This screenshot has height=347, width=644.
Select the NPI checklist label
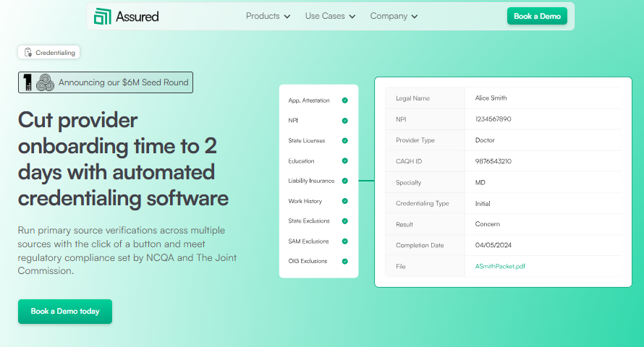(293, 121)
